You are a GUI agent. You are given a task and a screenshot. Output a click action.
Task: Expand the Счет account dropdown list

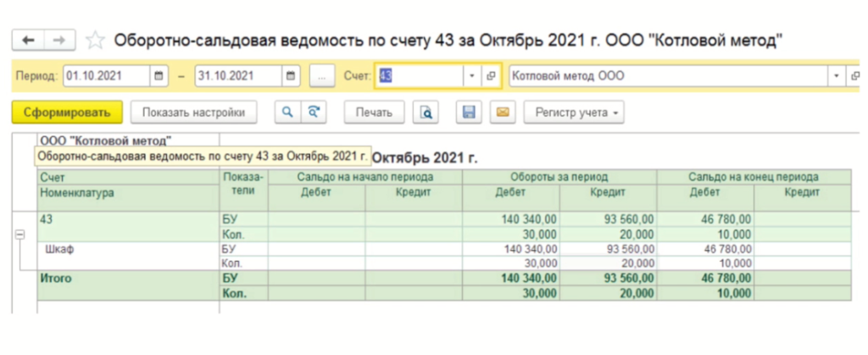pyautogui.click(x=472, y=75)
